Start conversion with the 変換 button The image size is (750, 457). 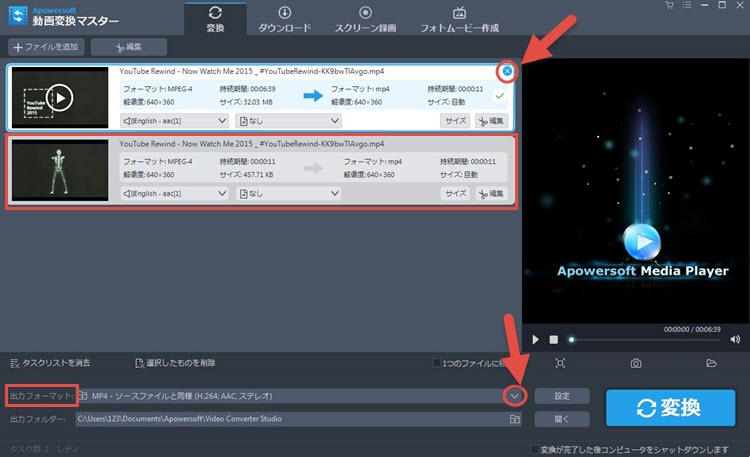click(x=670, y=408)
